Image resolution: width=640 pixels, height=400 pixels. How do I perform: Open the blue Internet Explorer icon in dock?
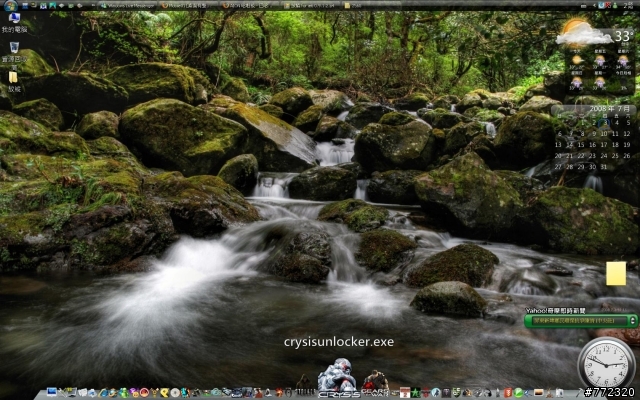click(104, 393)
